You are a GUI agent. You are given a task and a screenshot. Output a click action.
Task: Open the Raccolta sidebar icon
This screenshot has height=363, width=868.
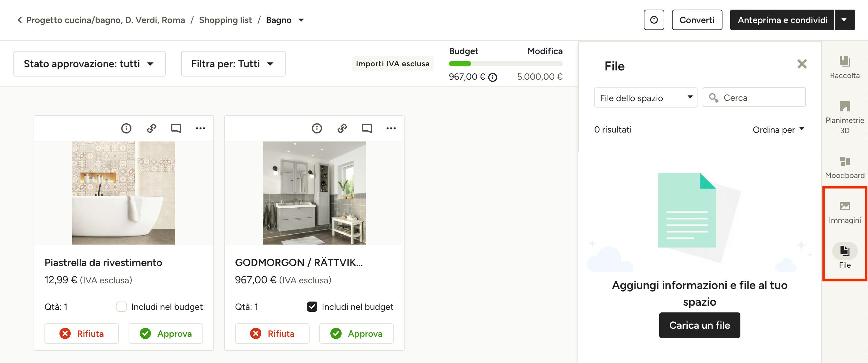coord(844,67)
